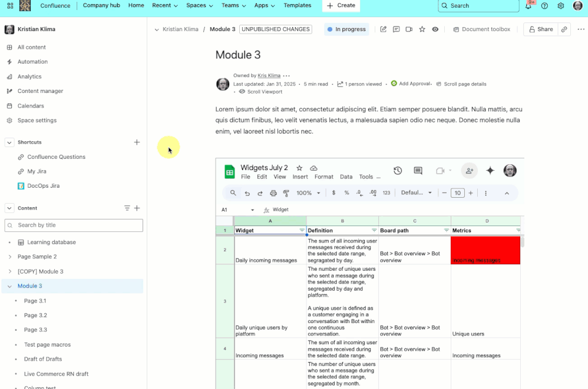The image size is (588, 389).
Task: Click the Create button
Action: click(x=341, y=6)
